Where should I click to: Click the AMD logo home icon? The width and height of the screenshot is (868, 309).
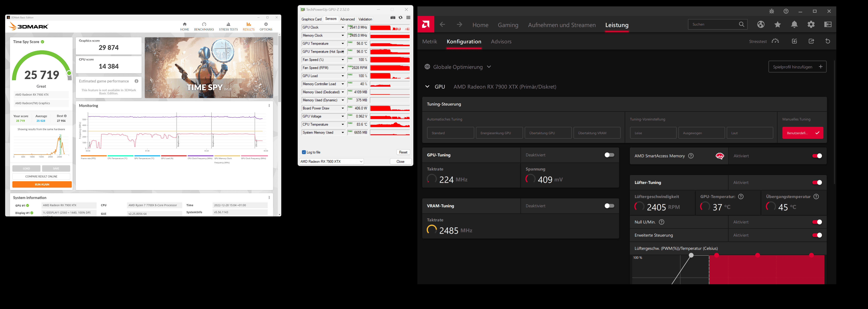(426, 24)
